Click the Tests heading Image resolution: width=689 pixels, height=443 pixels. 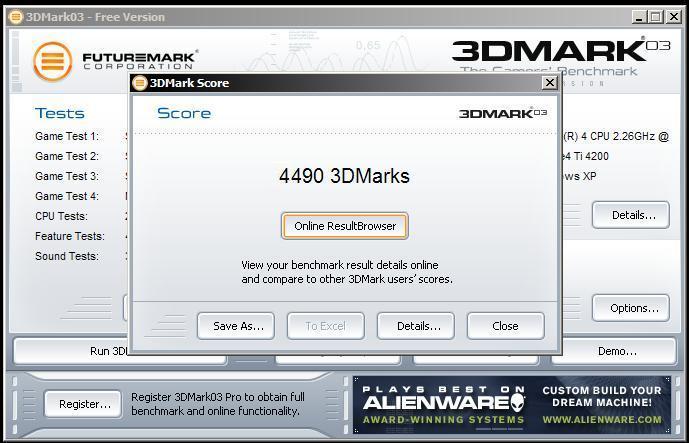point(60,113)
